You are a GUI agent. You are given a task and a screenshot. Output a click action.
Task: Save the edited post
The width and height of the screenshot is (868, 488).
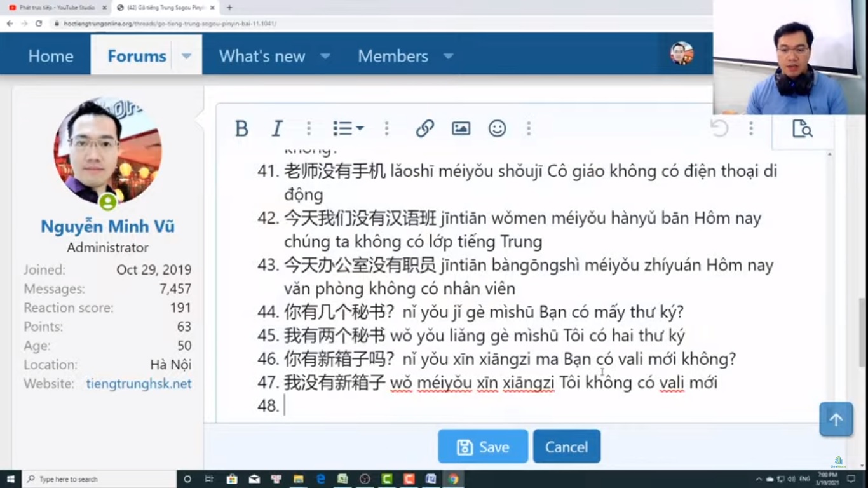tap(483, 447)
